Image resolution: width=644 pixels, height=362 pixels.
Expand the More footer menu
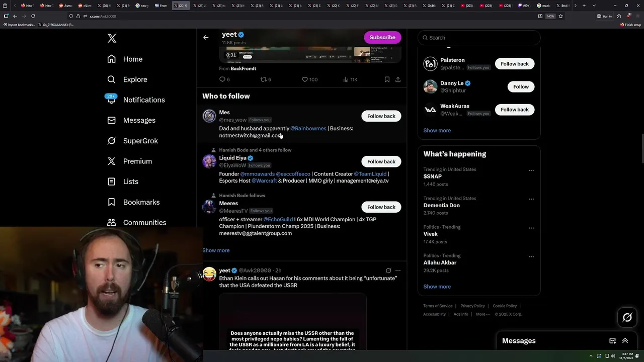(x=482, y=314)
